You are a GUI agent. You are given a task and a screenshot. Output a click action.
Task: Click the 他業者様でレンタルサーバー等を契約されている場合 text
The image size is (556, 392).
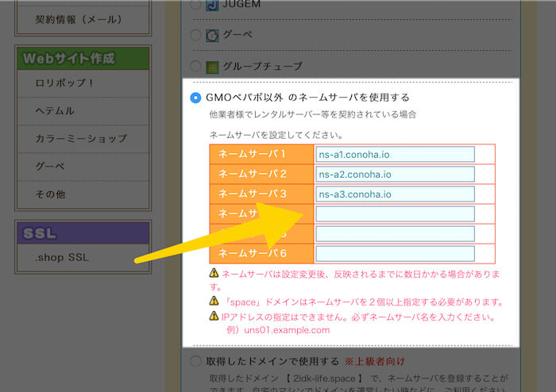click(312, 114)
